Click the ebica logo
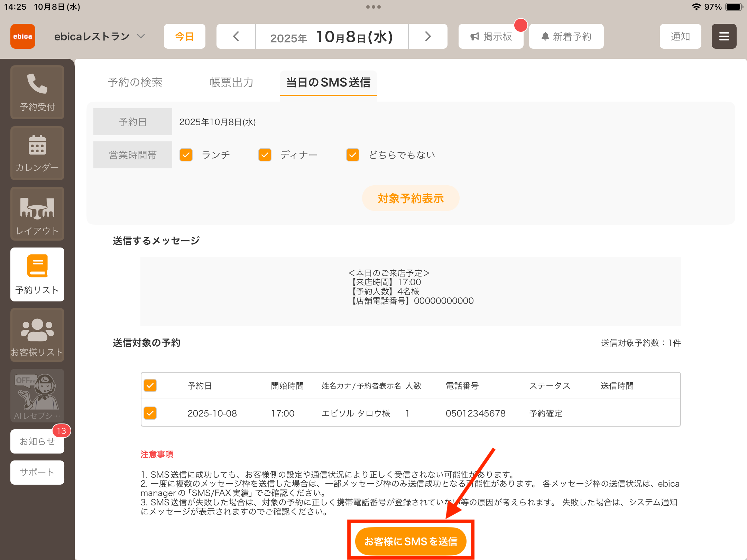Image resolution: width=747 pixels, height=560 pixels. click(x=23, y=36)
